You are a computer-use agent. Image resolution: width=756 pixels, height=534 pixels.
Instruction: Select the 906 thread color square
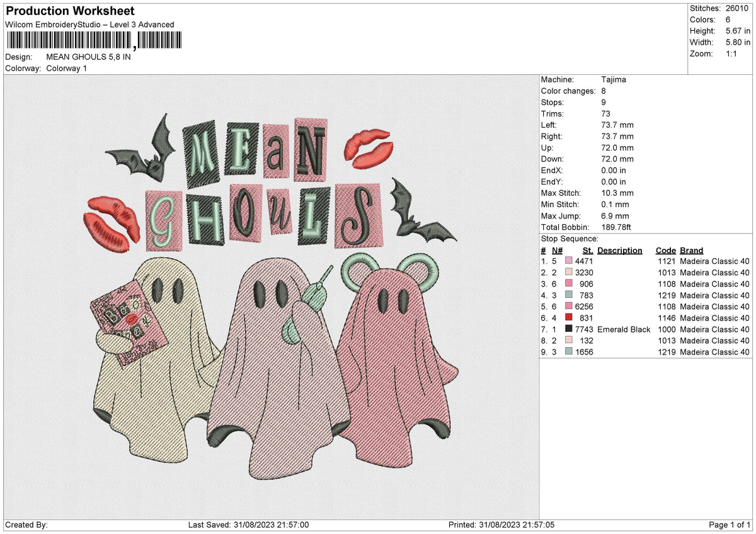click(570, 284)
